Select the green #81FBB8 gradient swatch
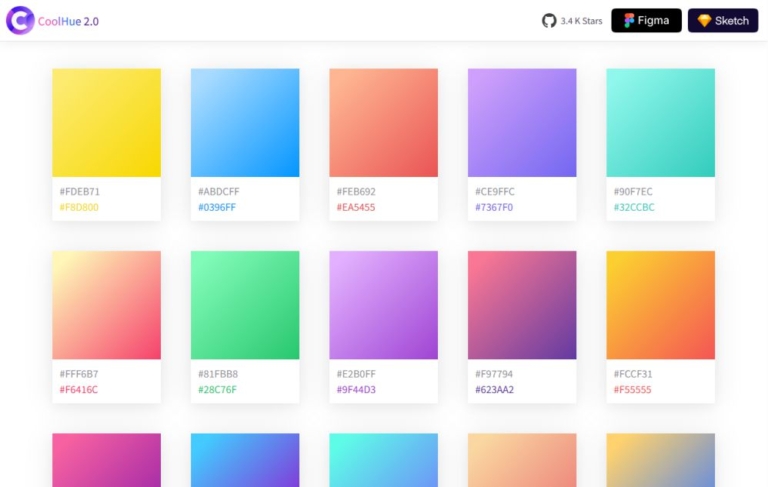The image size is (768, 487). coord(245,305)
